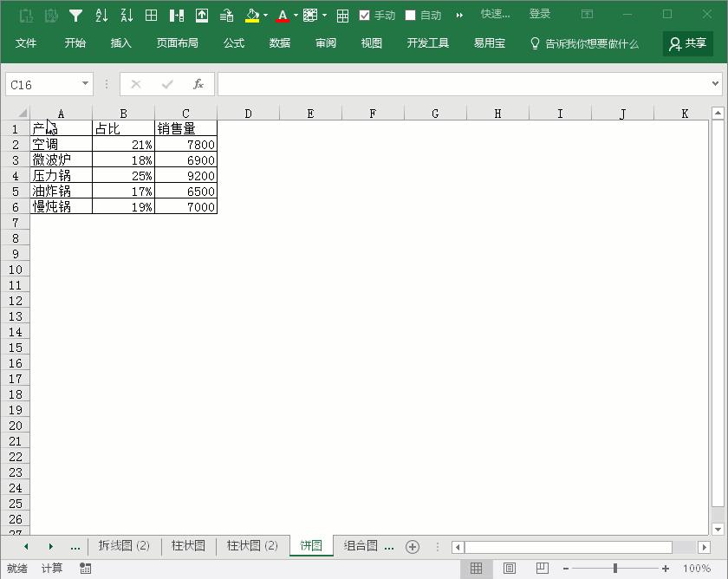Apply borders using the Borders icon

(150, 14)
